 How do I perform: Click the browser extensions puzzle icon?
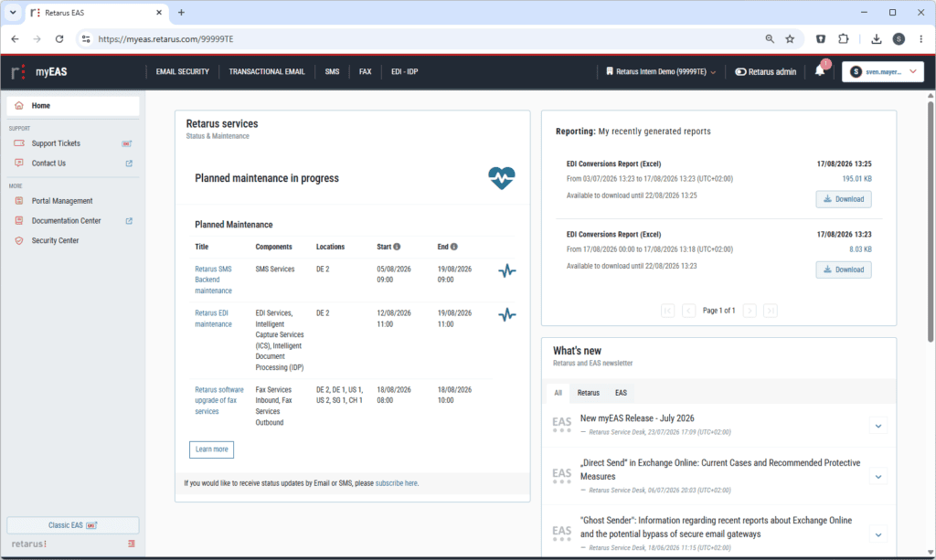843,38
